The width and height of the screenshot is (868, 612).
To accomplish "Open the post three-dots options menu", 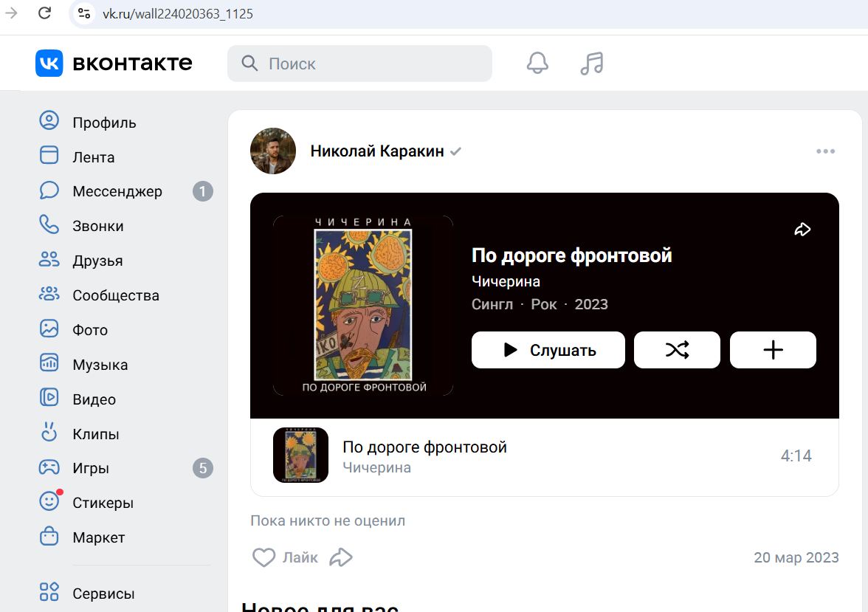I will [x=825, y=151].
